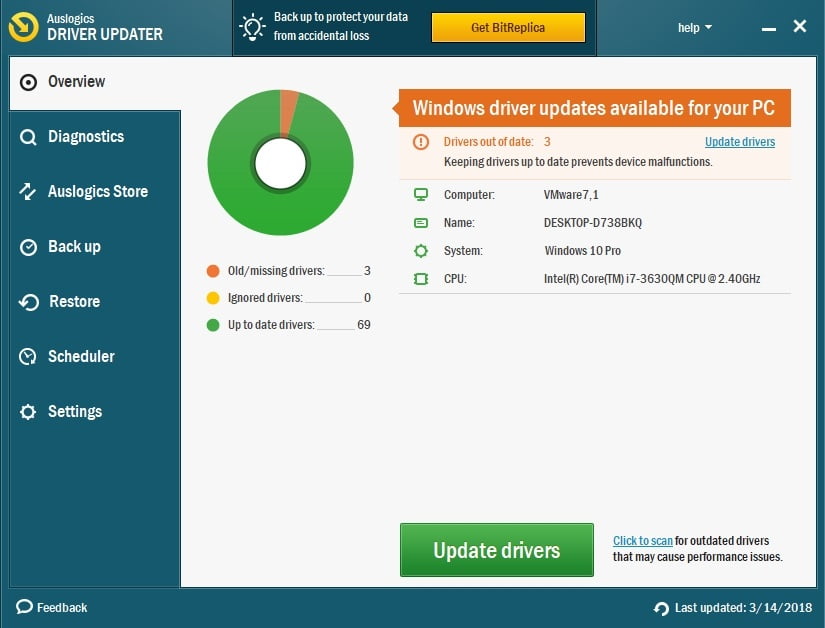Click the Feedback speech bubble icon
The image size is (825, 628).
(x=22, y=607)
